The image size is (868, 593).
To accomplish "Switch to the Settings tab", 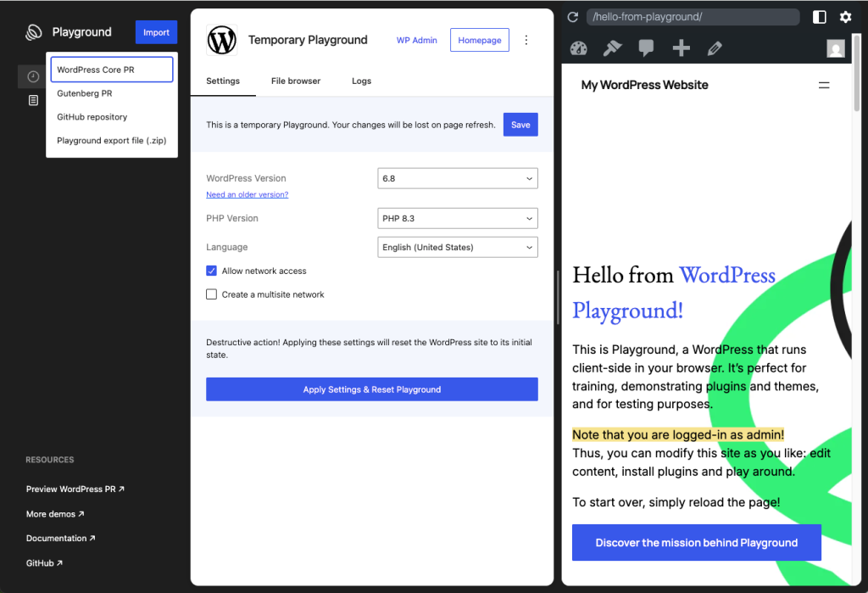I will tap(223, 81).
